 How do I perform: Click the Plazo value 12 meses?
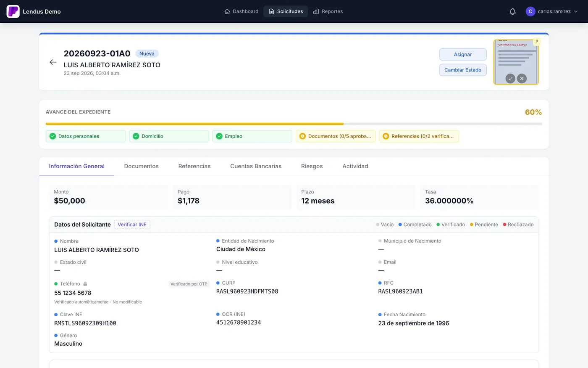[x=318, y=201]
